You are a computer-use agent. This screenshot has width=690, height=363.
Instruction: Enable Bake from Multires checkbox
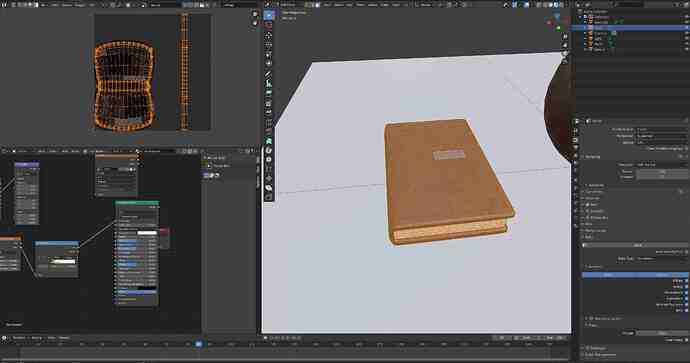686,252
